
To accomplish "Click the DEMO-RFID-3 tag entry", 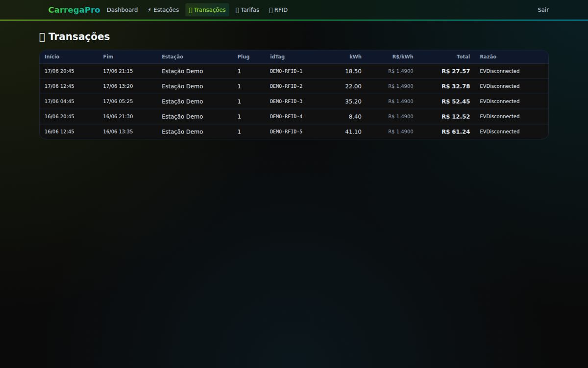I will point(286,102).
